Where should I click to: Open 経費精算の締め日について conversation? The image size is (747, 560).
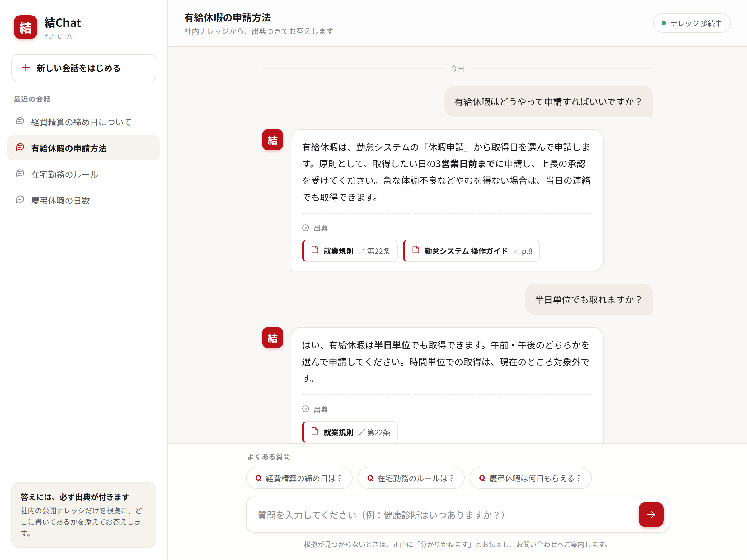pos(84,122)
